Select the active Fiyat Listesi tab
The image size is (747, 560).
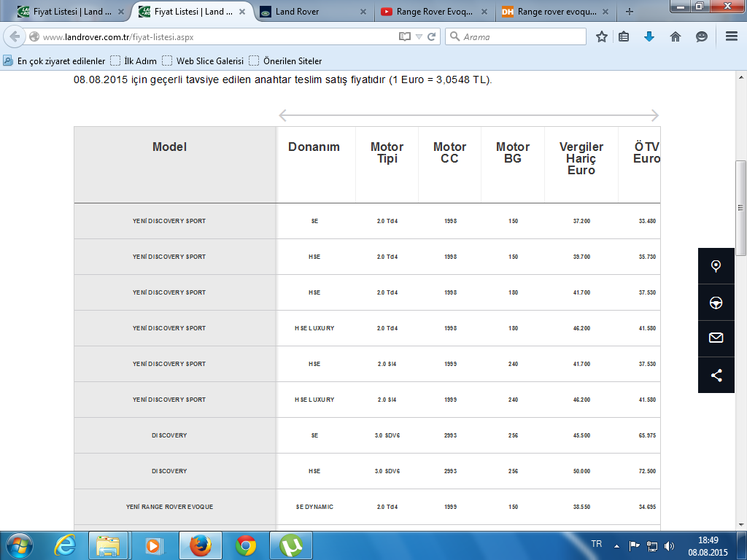193,12
